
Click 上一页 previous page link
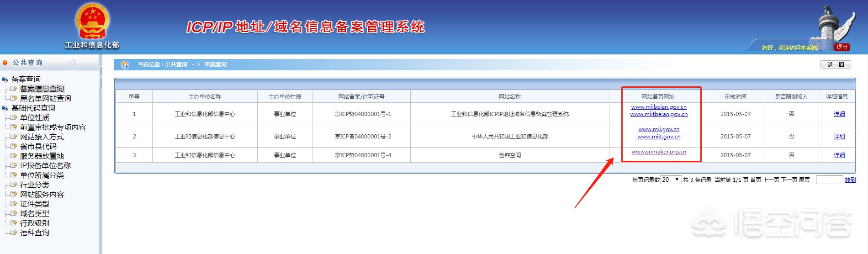(x=771, y=180)
